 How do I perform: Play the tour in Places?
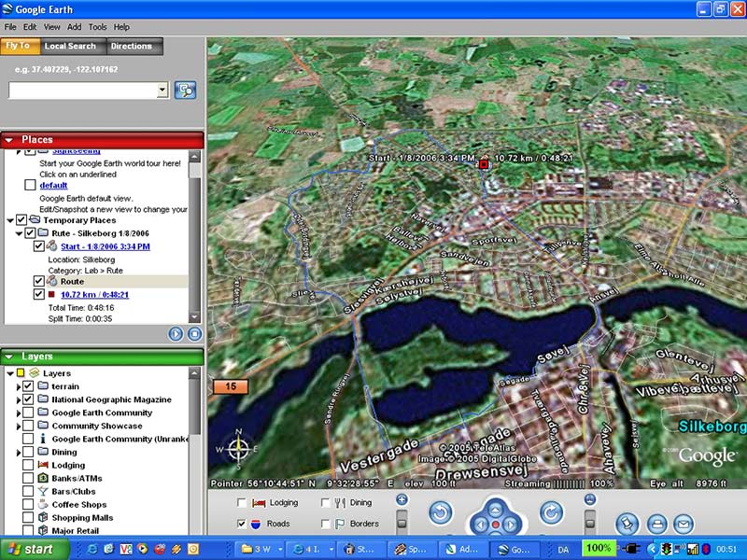point(176,334)
